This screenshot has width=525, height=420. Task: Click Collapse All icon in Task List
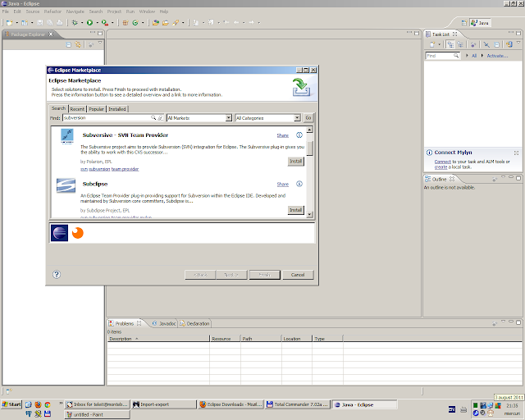coord(496,44)
